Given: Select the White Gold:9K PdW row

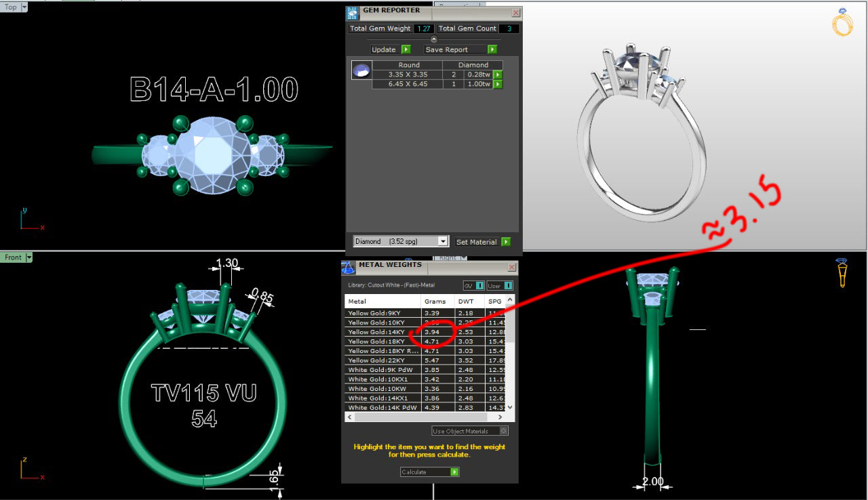Looking at the screenshot, I should 426,370.
